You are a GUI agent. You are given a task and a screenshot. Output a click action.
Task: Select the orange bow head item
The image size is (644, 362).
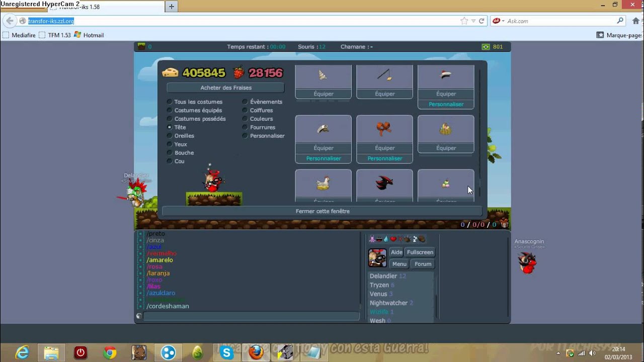[384, 129]
